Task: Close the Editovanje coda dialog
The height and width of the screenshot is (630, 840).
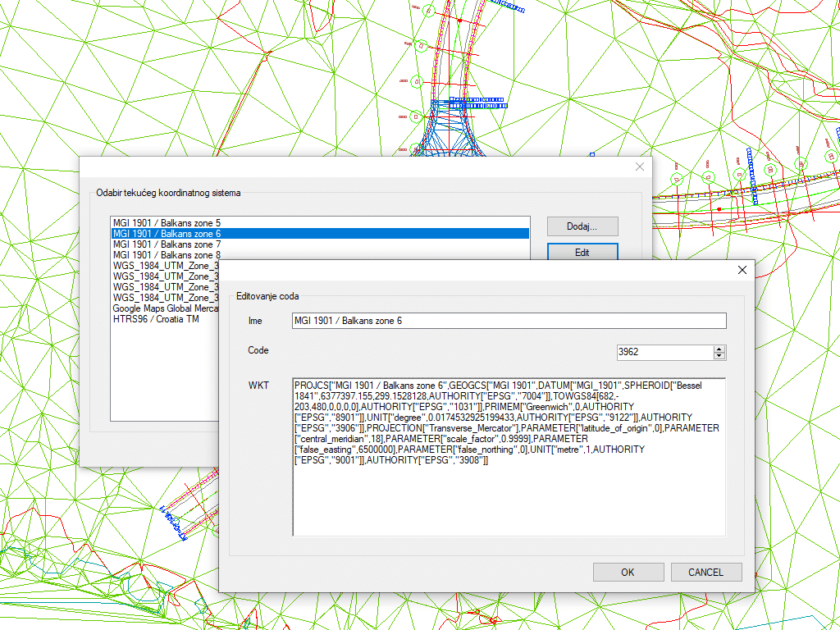Action: pyautogui.click(x=742, y=270)
